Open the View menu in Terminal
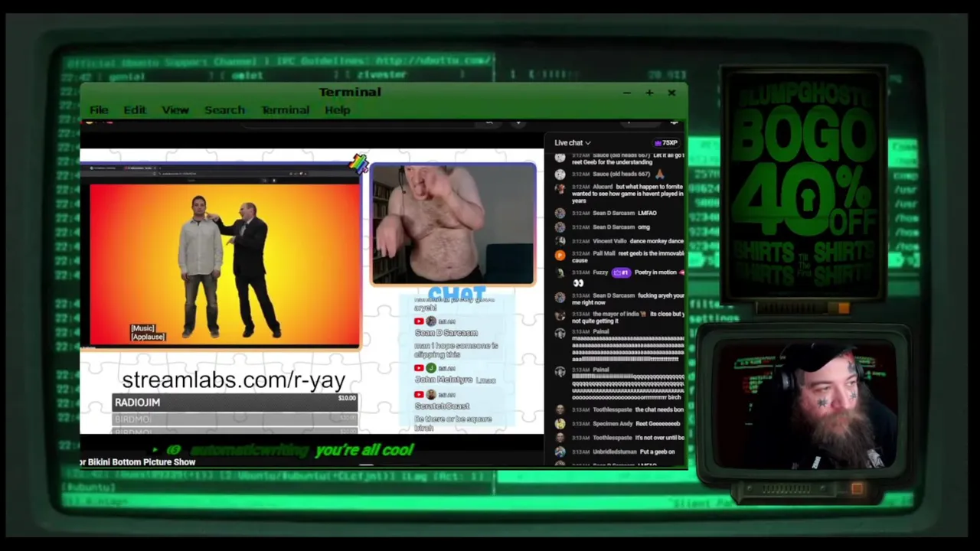The height and width of the screenshot is (551, 980). coord(175,110)
